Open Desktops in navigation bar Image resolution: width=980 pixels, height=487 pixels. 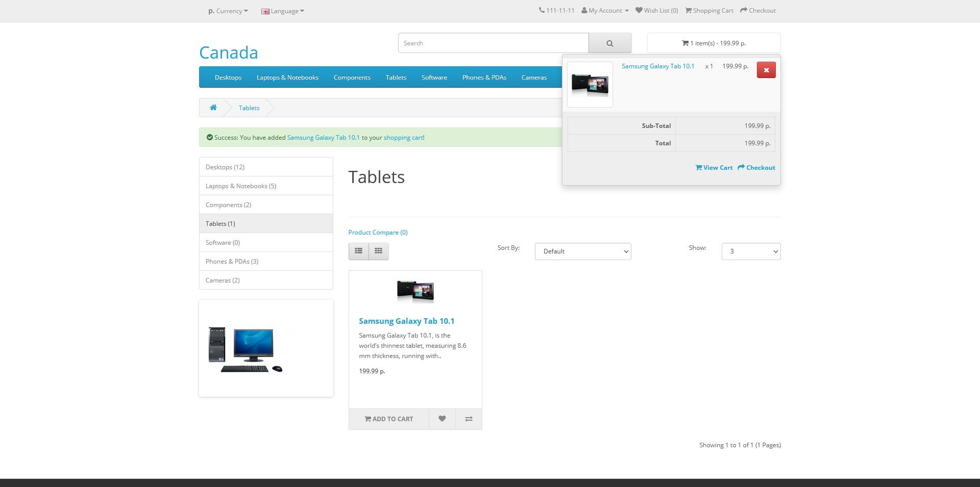pyautogui.click(x=228, y=78)
